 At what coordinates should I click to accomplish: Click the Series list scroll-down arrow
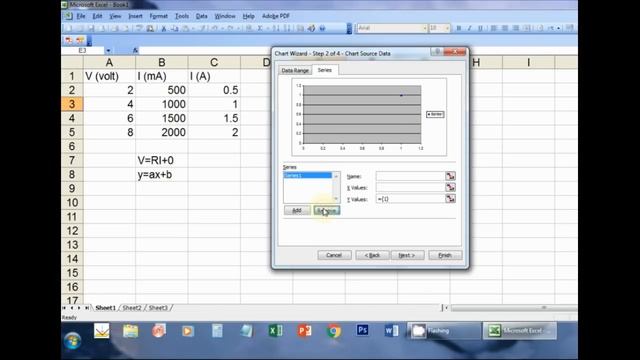click(x=336, y=199)
